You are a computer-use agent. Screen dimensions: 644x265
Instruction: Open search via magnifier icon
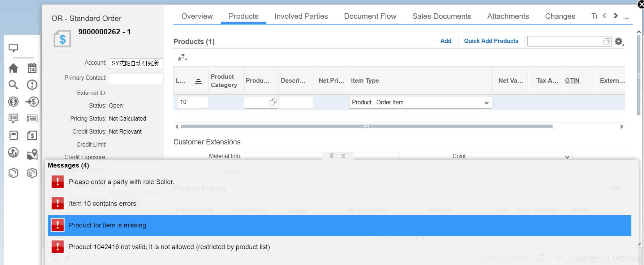pyautogui.click(x=13, y=85)
